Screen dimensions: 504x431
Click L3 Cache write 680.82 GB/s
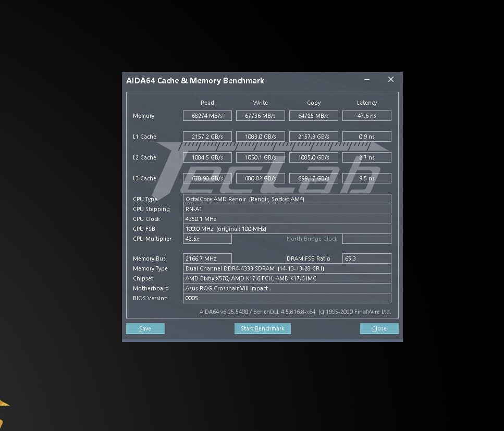(261, 178)
